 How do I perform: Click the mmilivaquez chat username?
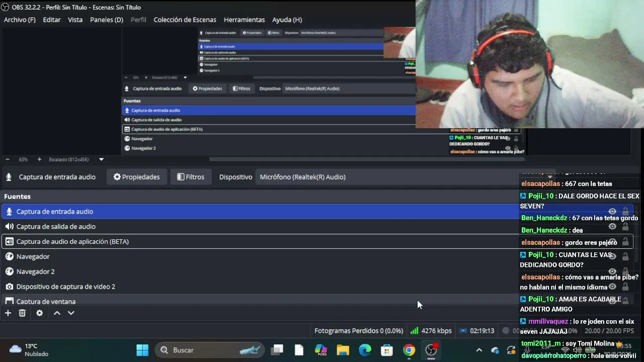548,321
